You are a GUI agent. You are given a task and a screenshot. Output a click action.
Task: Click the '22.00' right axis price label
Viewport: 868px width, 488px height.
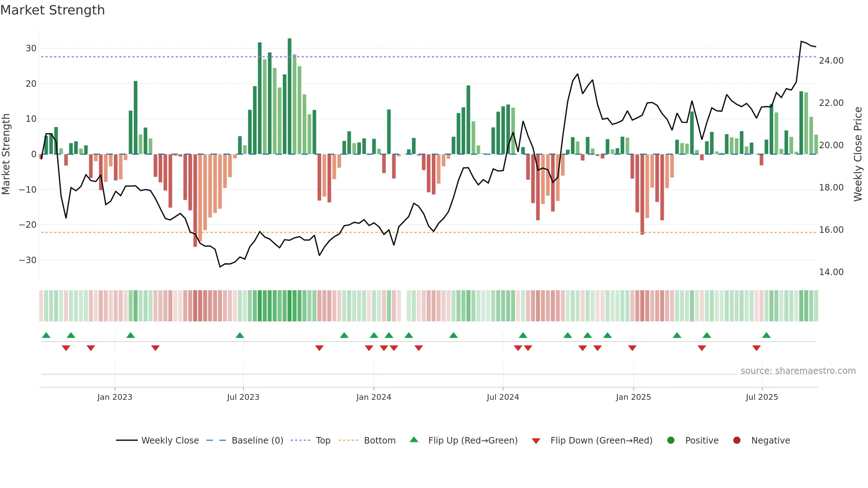click(831, 103)
